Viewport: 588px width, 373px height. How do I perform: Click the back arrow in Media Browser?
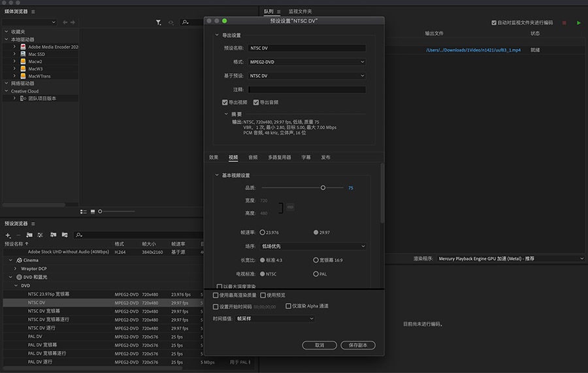coord(65,22)
